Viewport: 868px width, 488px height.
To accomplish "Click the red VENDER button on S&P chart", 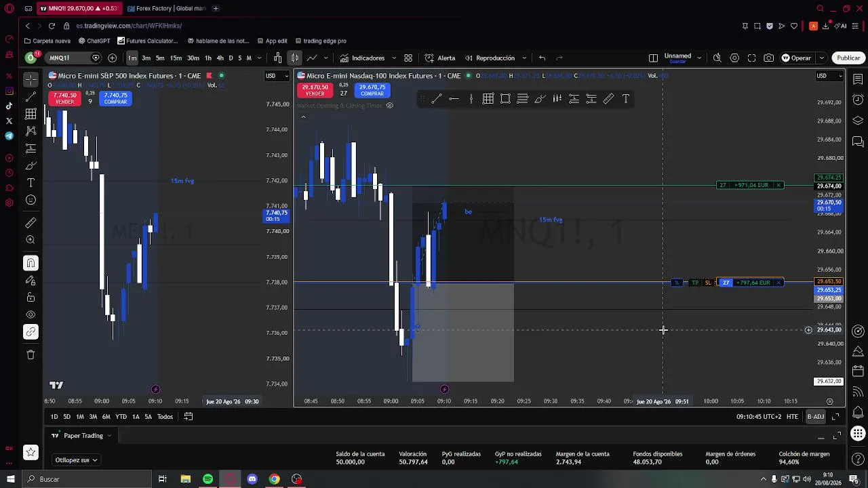I will [x=64, y=98].
